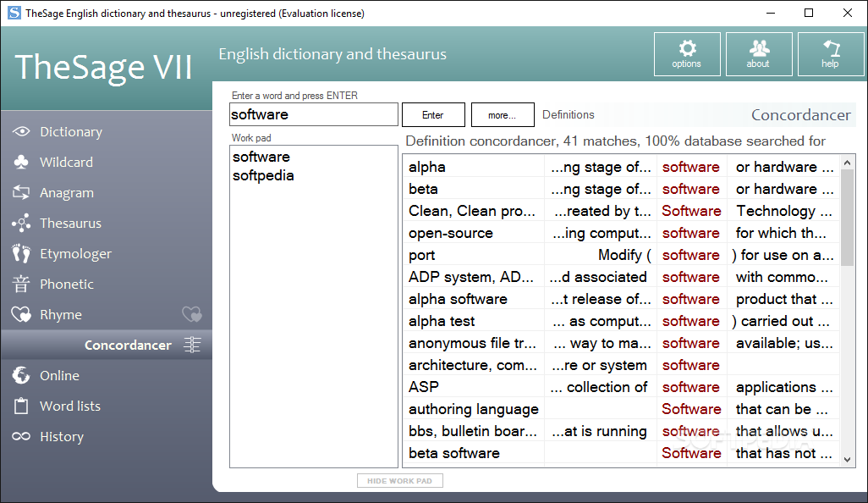Viewport: 868px width, 503px height.
Task: Select the 'open-source' result row
Action: pyautogui.click(x=621, y=233)
